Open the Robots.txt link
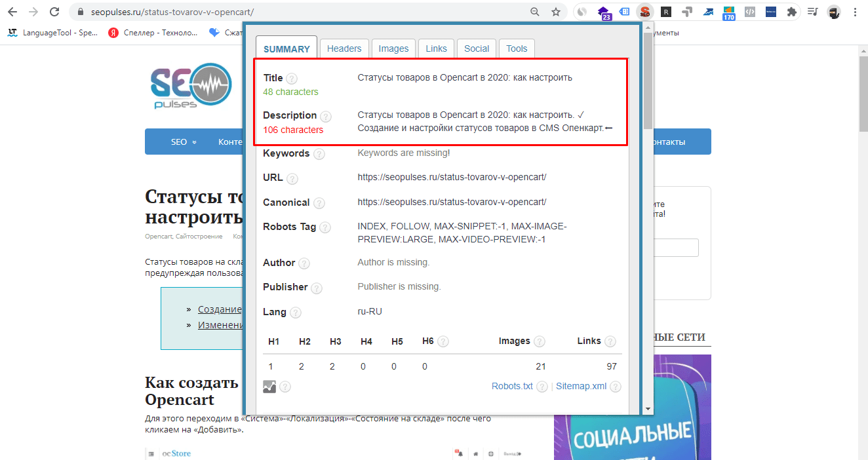The width and height of the screenshot is (868, 460). click(x=512, y=386)
